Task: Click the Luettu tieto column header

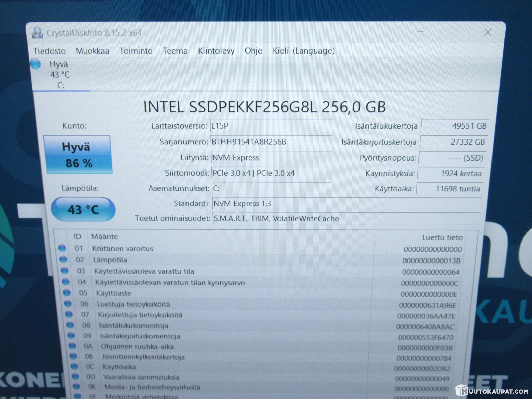Action: tap(442, 237)
